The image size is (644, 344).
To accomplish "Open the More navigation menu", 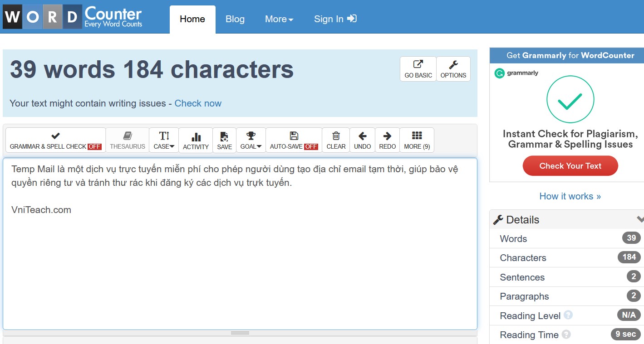I will (279, 19).
